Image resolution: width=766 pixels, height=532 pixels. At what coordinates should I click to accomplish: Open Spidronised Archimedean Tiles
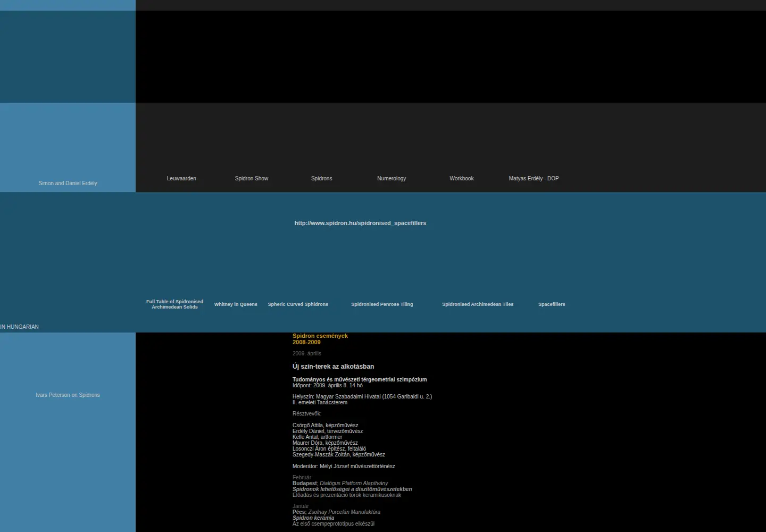point(478,304)
